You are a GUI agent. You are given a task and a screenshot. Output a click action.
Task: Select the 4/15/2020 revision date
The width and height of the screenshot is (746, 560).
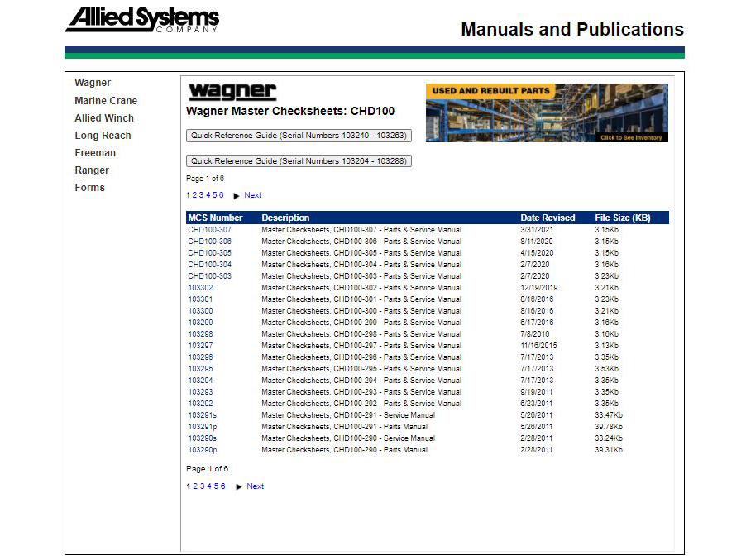coord(537,253)
